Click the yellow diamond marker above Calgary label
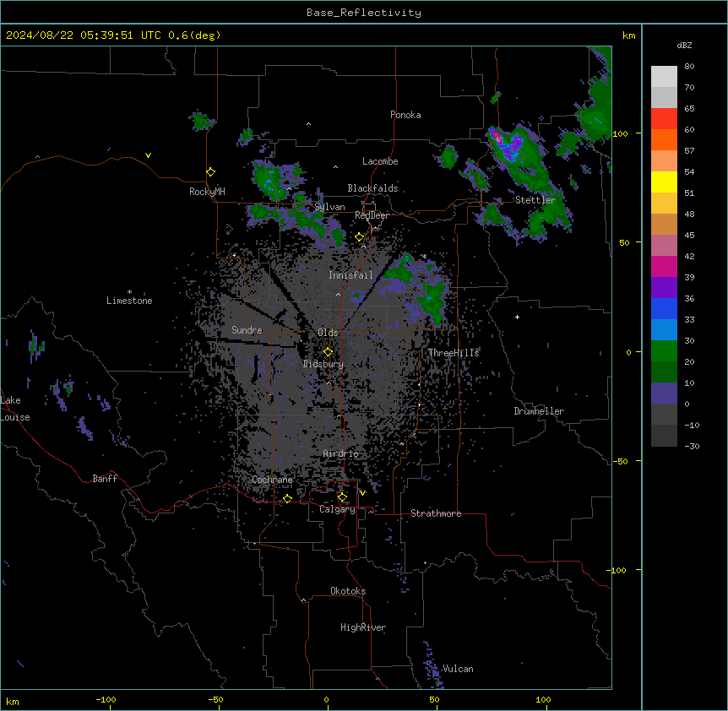The width and height of the screenshot is (728, 711). [343, 497]
